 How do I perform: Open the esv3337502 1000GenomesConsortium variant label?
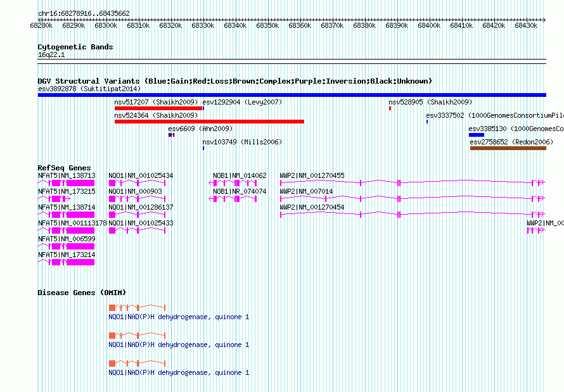[x=495, y=116]
